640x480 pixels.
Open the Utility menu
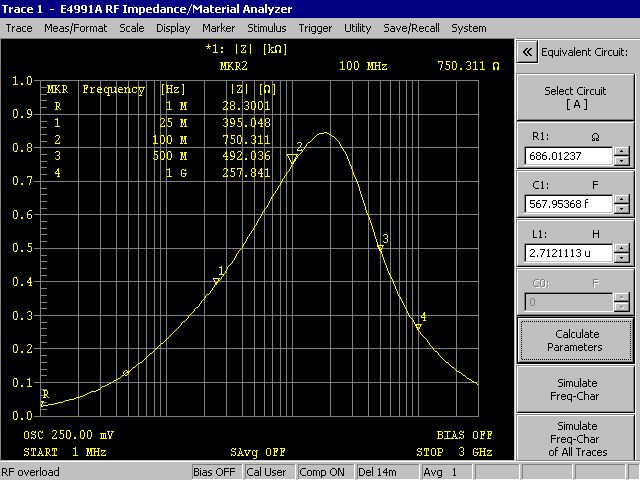click(358, 28)
